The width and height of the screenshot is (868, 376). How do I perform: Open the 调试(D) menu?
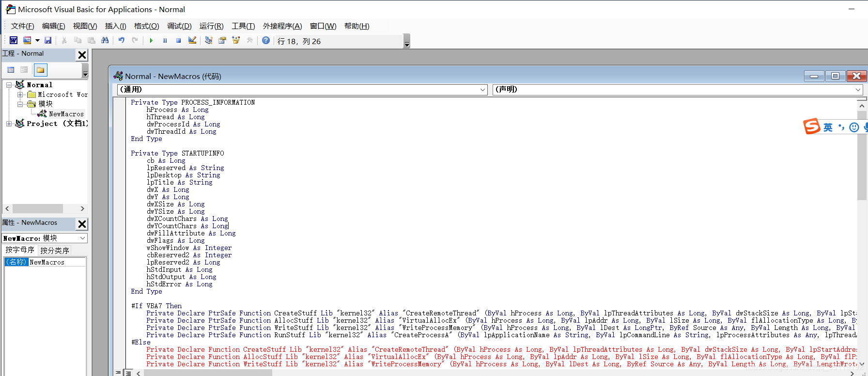[179, 26]
